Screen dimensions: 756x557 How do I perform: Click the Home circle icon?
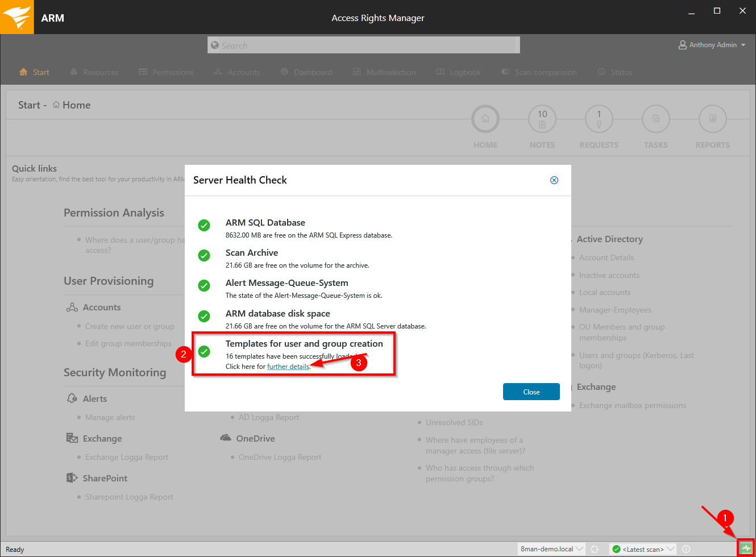(x=485, y=119)
